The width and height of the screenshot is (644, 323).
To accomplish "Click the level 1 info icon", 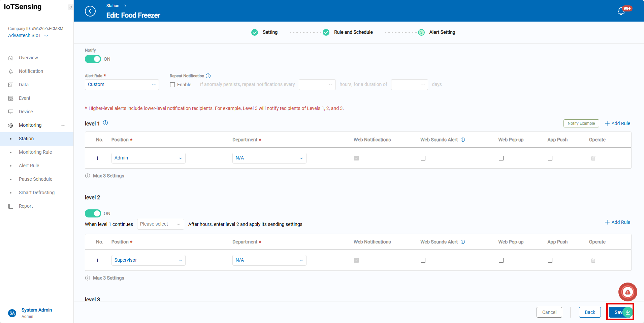I will pyautogui.click(x=105, y=123).
